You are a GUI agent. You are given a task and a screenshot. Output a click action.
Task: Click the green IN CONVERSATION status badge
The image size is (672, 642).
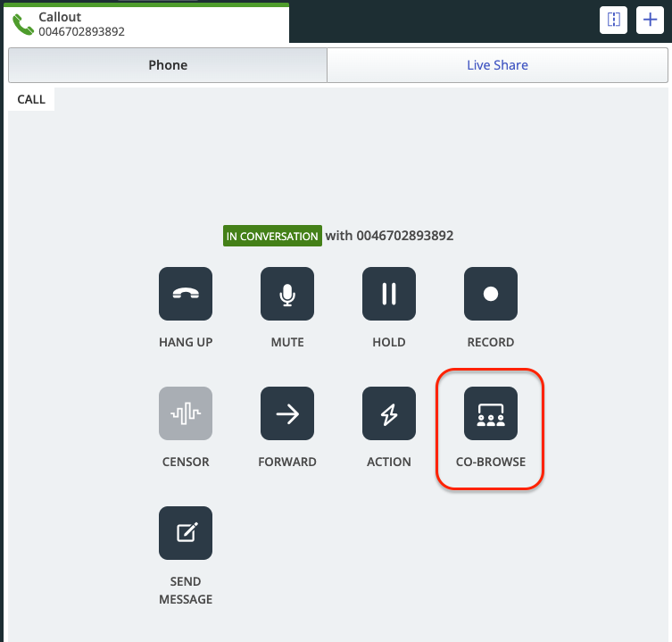pyautogui.click(x=272, y=237)
